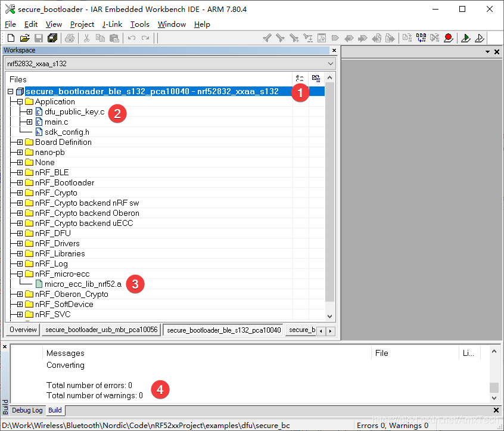Image resolution: width=504 pixels, height=431 pixels.
Task: Click the Cut scissors icon
Action: pos(86,38)
